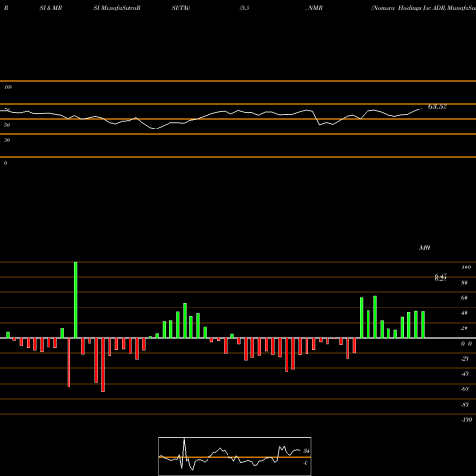This screenshot has width=476, height=476.
Task: Click the RSI axis label 30
Action: [7, 140]
